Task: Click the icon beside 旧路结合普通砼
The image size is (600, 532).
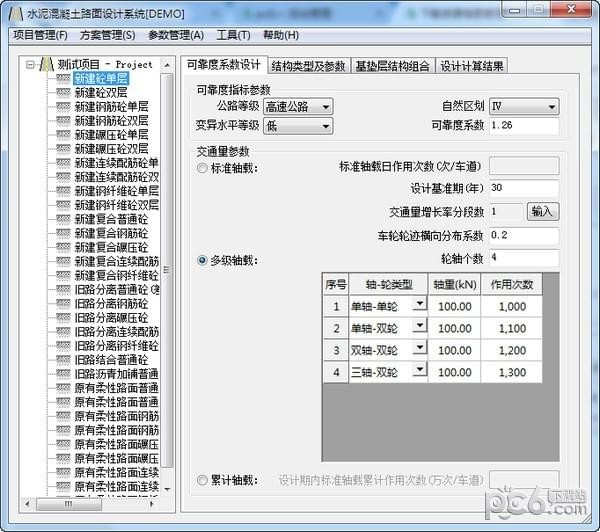Action: (x=63, y=360)
